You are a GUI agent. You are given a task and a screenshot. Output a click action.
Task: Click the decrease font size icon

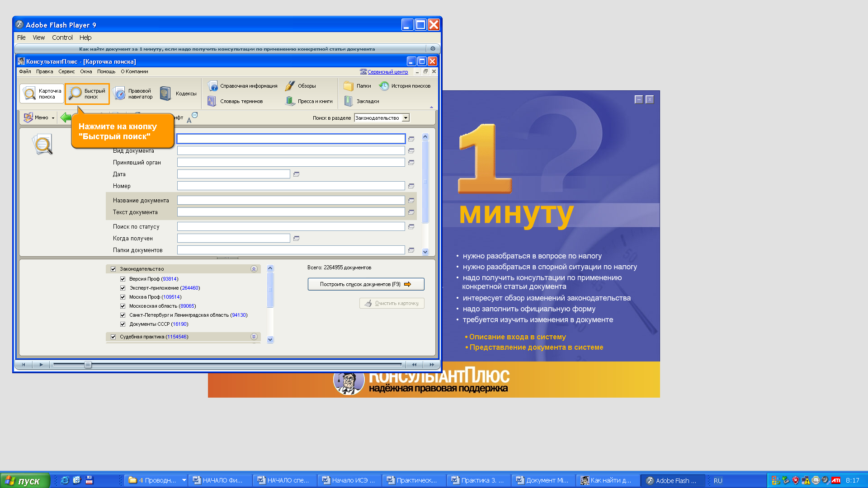192,117
